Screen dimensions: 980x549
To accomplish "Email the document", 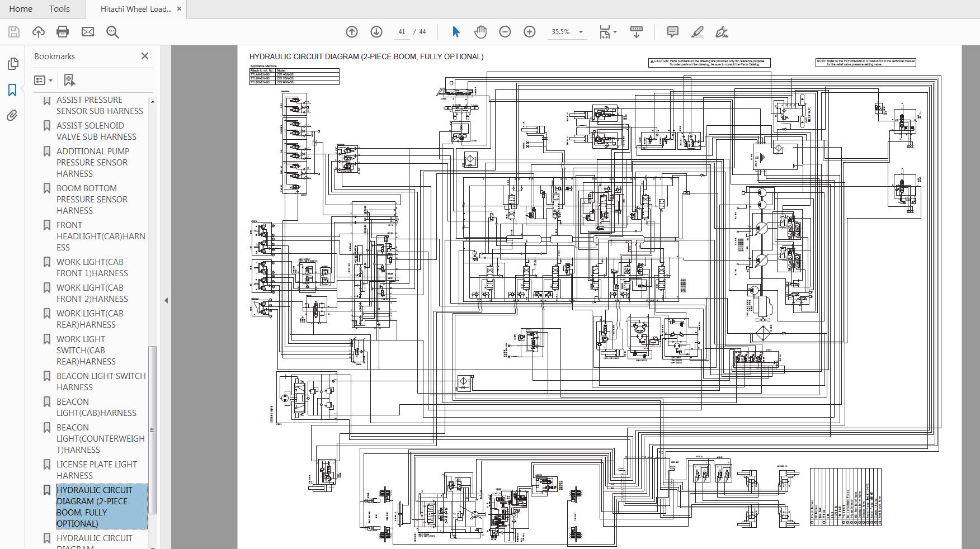I will click(x=87, y=32).
